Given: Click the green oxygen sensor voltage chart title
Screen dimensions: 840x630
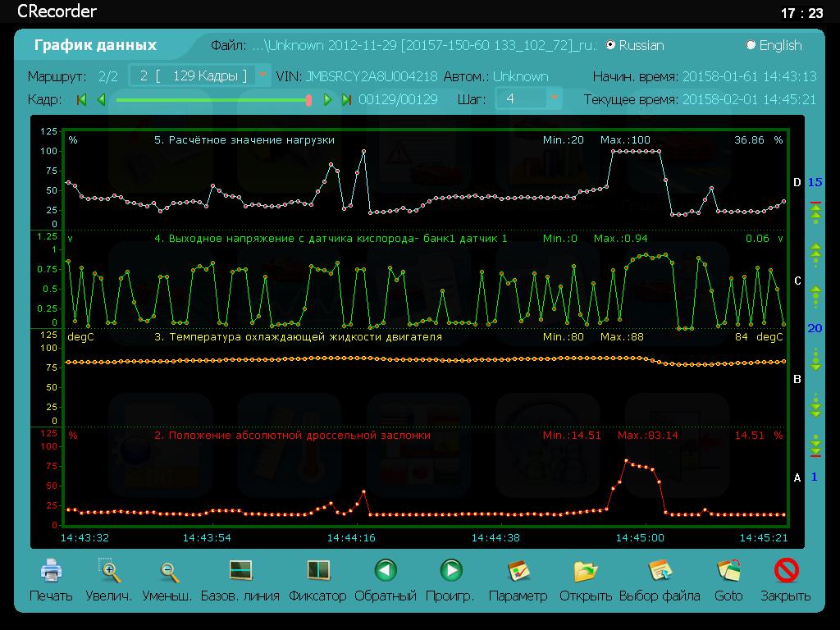Looking at the screenshot, I should (331, 239).
